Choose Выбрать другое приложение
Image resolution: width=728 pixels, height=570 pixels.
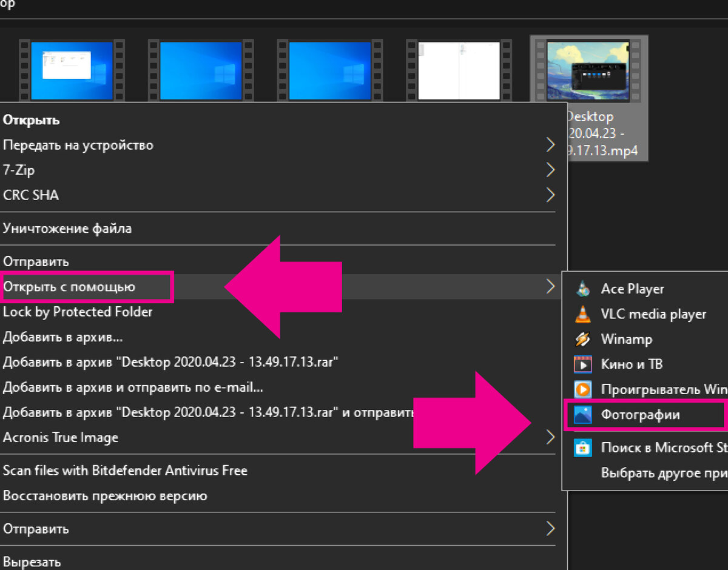click(664, 473)
